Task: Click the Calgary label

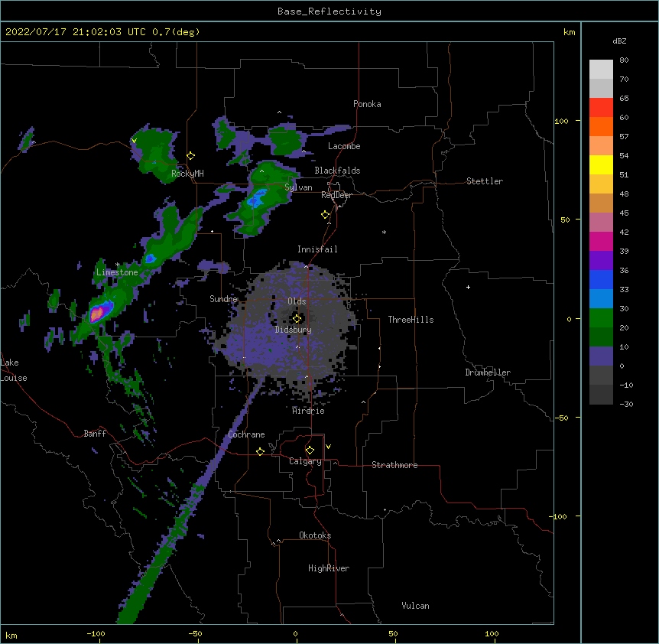Action: (x=305, y=461)
